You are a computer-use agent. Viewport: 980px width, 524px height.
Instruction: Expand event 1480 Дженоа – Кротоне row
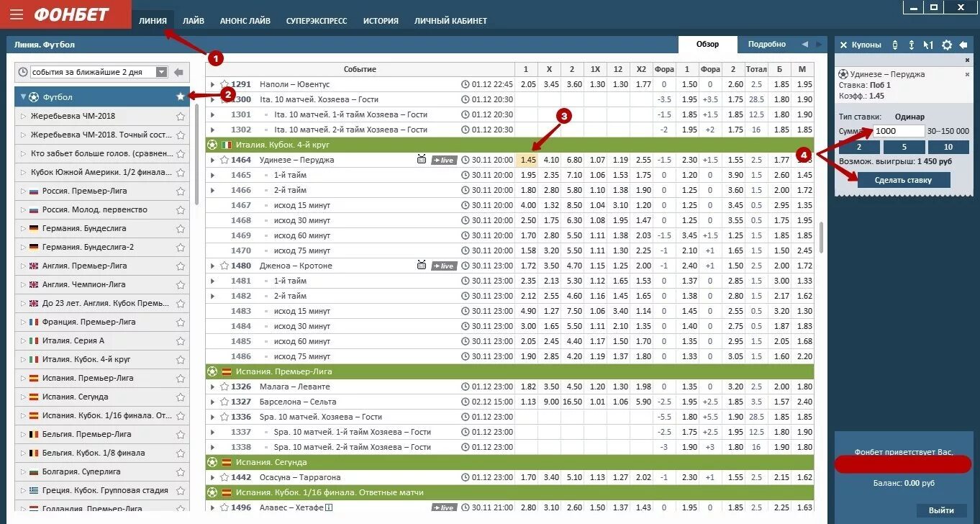point(212,266)
